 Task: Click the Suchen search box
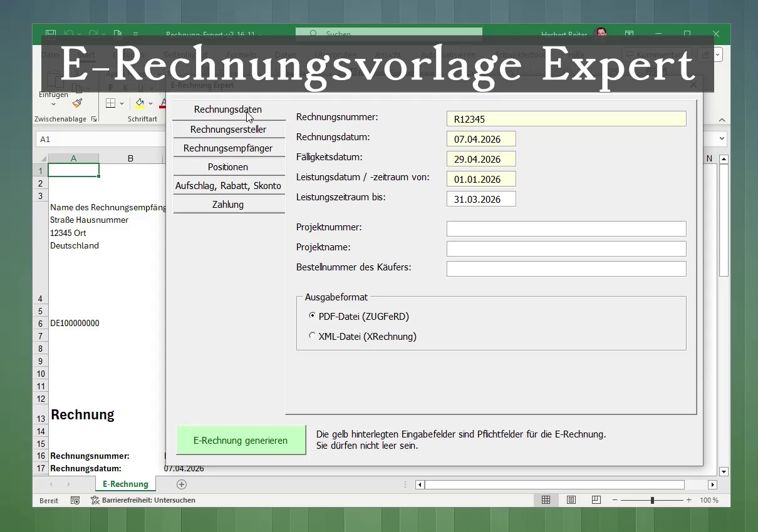(389, 34)
